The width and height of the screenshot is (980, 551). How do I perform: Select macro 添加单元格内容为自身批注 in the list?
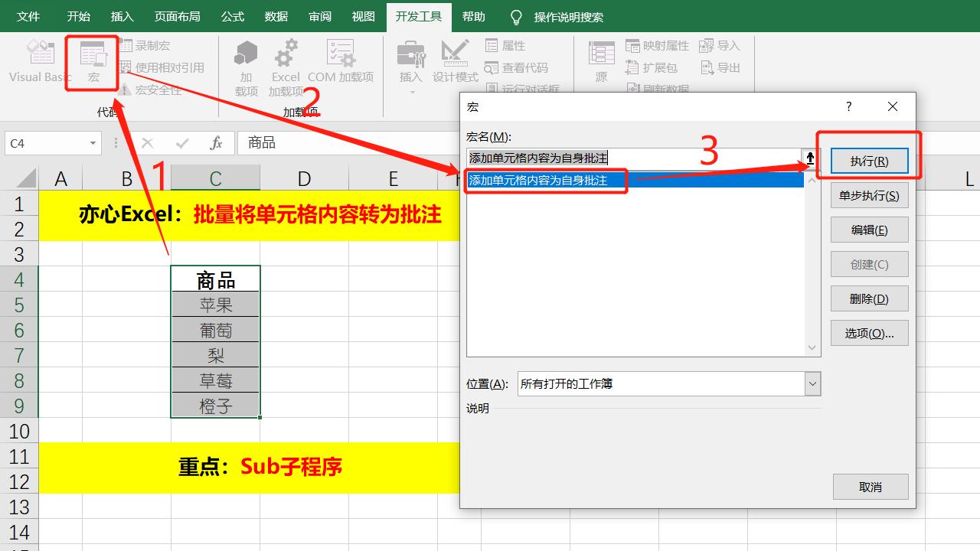pyautogui.click(x=545, y=181)
